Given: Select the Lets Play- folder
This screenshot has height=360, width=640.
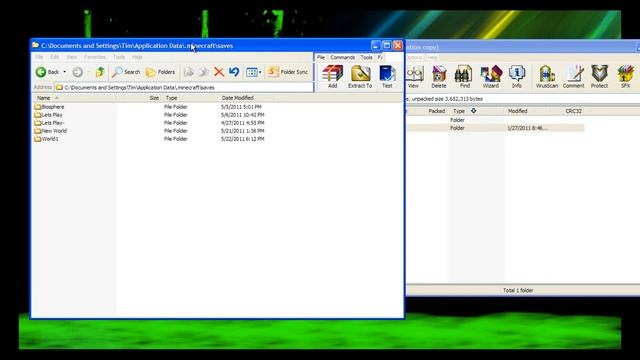Looking at the screenshot, I should 49,123.
